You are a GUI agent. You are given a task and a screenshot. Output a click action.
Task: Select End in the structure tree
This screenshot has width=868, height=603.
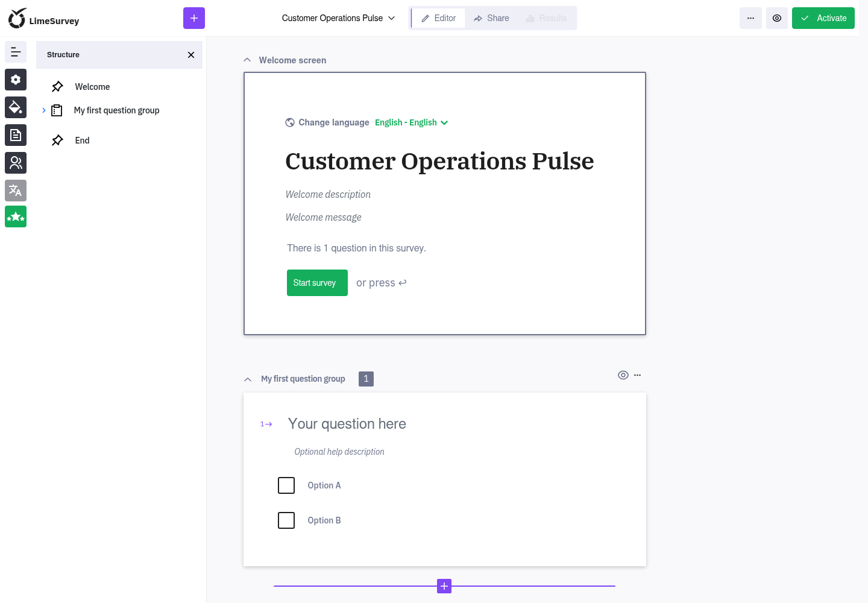[x=82, y=140]
